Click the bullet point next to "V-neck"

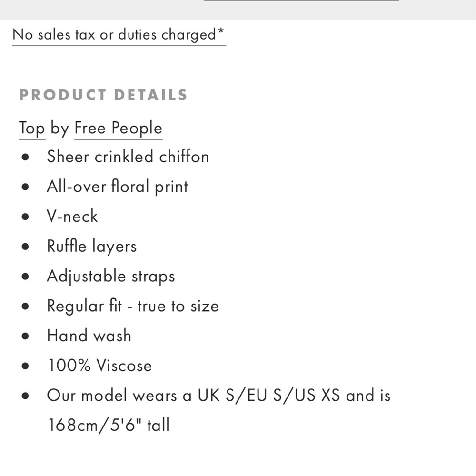pos(26,217)
